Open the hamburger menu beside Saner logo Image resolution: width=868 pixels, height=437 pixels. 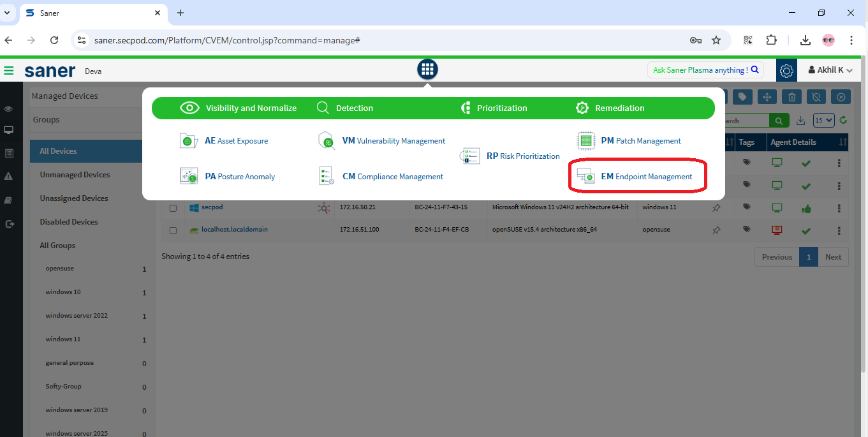[x=9, y=71]
